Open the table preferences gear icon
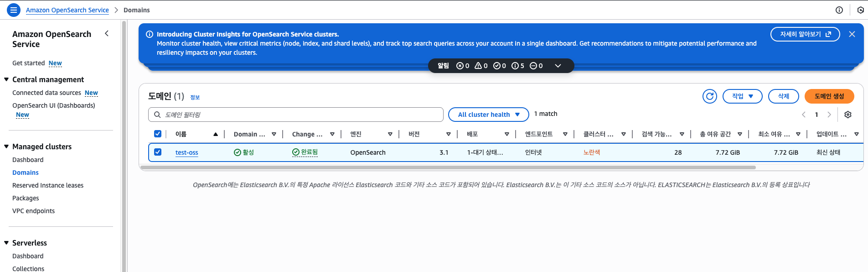This screenshot has height=272, width=868. coord(848,115)
